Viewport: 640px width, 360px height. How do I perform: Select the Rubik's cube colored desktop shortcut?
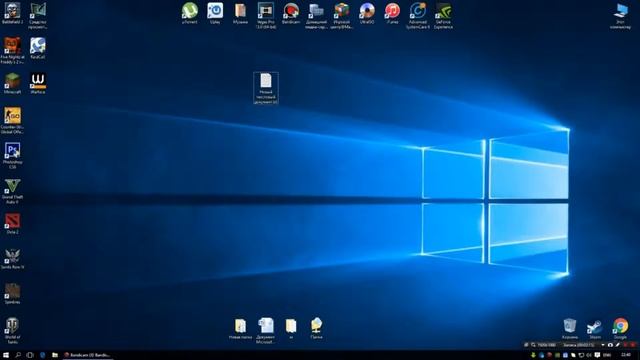pyautogui.click(x=342, y=16)
